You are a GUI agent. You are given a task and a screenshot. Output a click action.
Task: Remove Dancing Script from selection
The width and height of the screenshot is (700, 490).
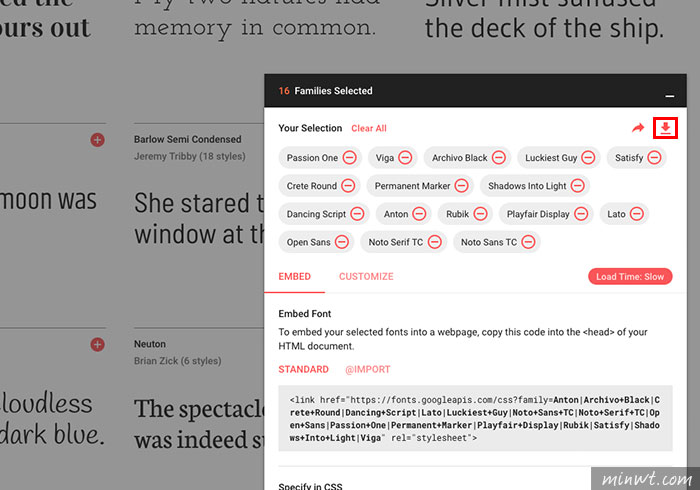357,214
